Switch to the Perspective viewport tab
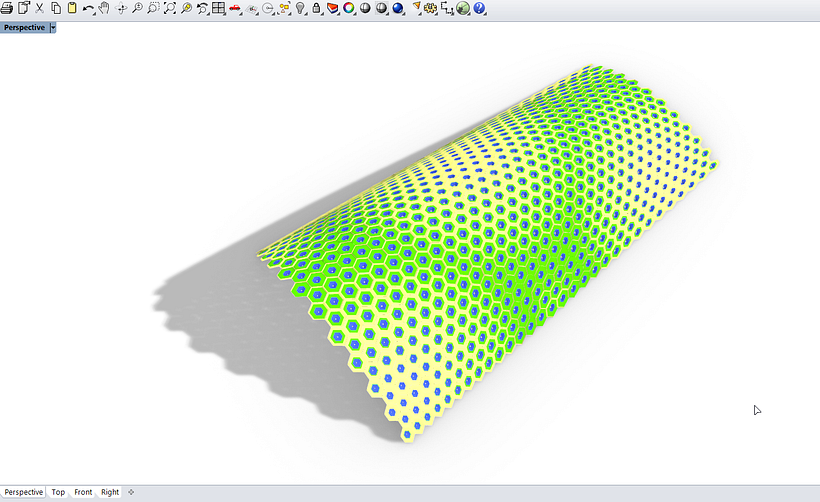Screen dimensions: 820x502 coord(24,492)
